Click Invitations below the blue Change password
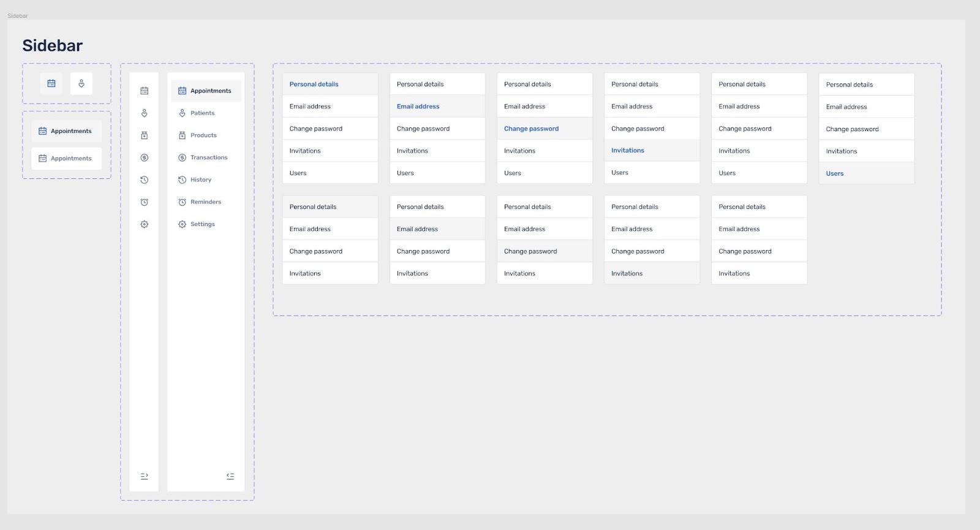The width and height of the screenshot is (980, 530). point(545,151)
